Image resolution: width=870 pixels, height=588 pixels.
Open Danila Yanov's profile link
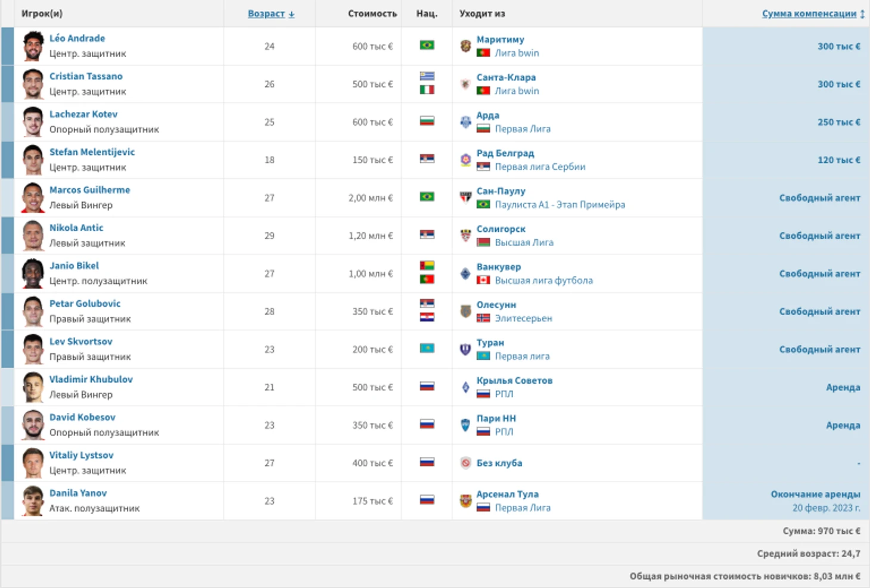click(78, 493)
